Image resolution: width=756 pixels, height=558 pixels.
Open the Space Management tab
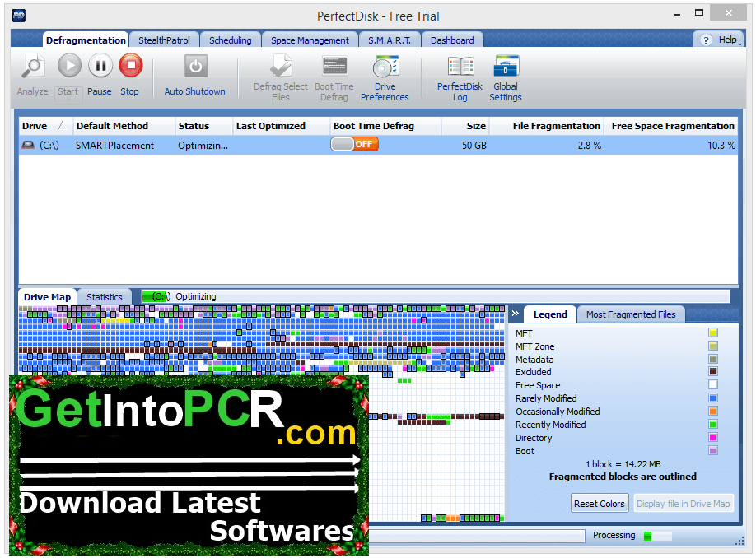(310, 40)
